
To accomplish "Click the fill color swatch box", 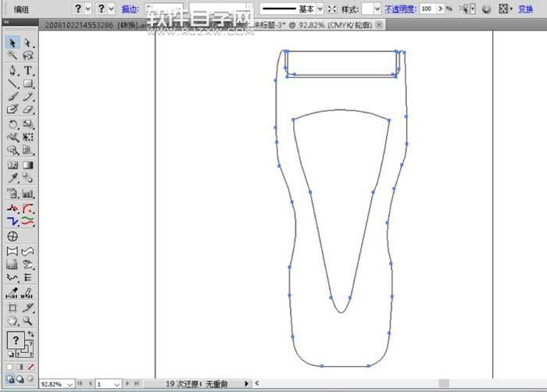I will click(15, 340).
